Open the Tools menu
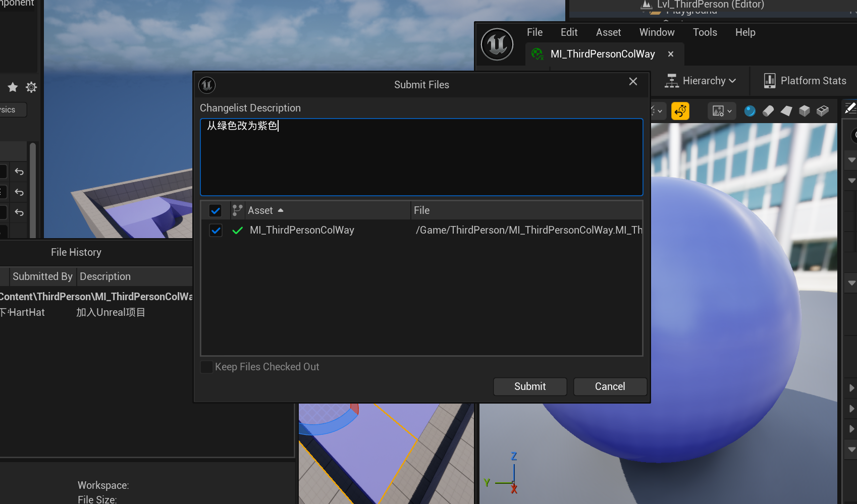 click(705, 32)
